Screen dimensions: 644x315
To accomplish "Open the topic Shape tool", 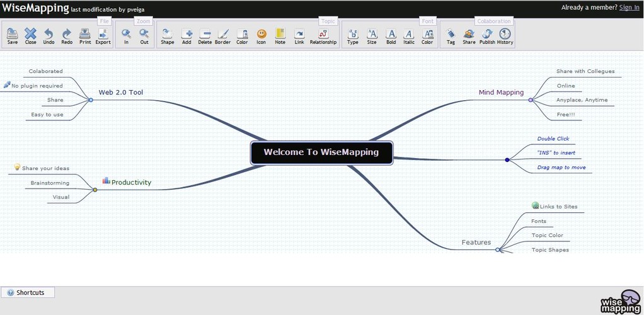I will pos(167,36).
